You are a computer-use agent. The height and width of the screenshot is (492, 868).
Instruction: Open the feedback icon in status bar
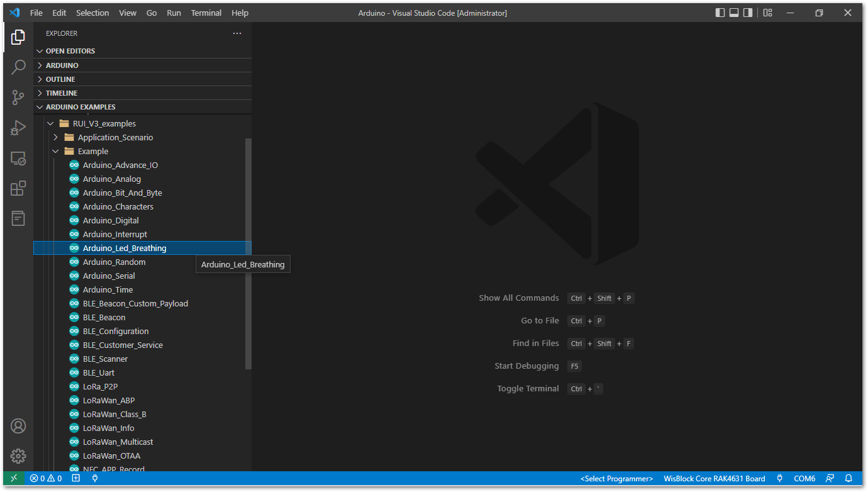click(830, 478)
